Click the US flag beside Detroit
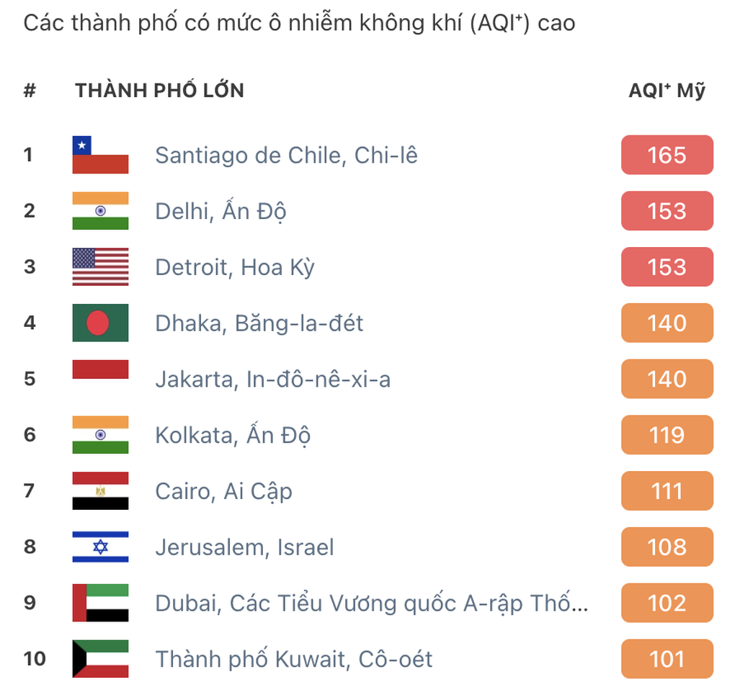This screenshot has height=700, width=735. (100, 266)
